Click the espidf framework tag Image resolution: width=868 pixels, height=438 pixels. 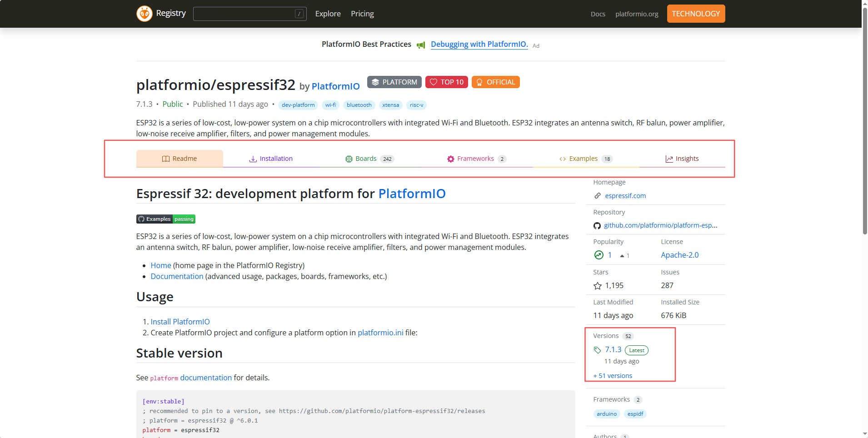pos(635,414)
